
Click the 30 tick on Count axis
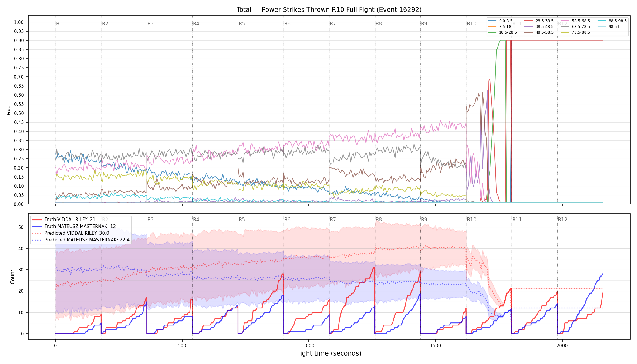(21, 270)
